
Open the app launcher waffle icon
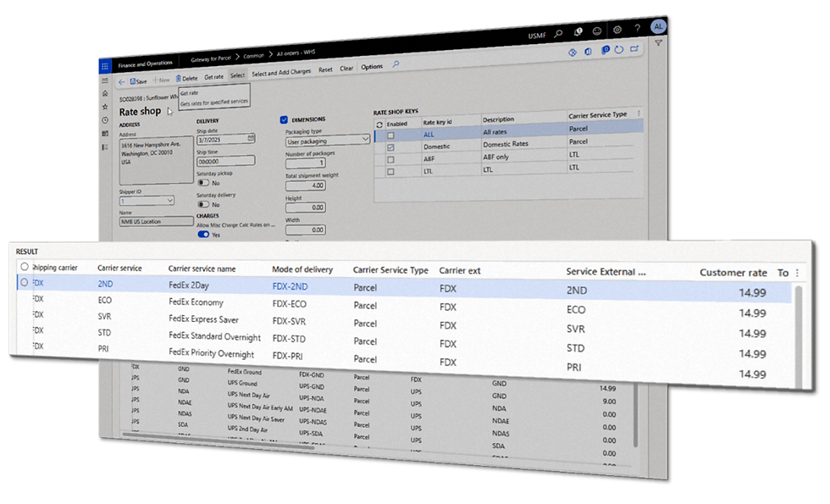(x=105, y=66)
